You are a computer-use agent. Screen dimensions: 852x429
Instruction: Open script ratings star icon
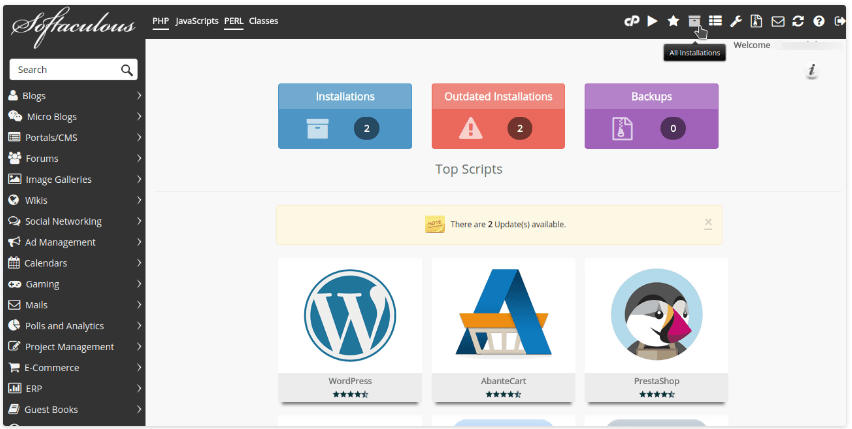click(673, 21)
